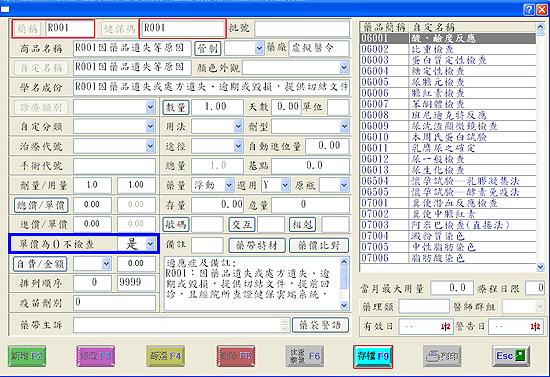Click the 簡稱 input field

coord(69,29)
